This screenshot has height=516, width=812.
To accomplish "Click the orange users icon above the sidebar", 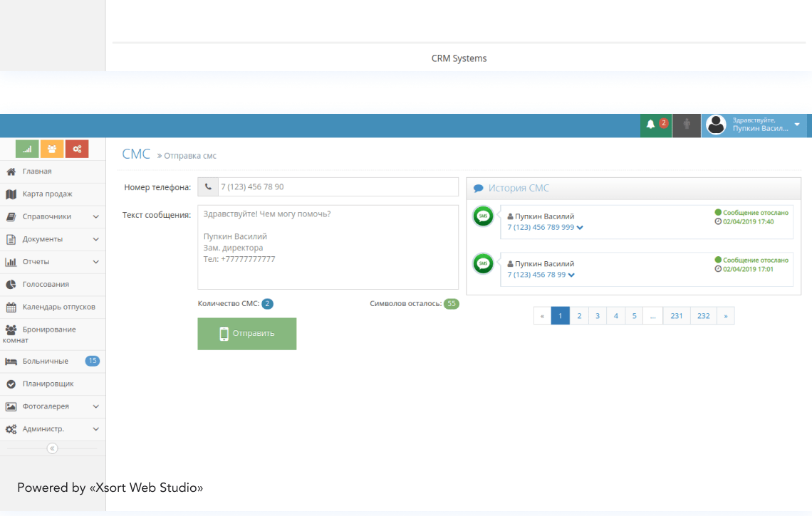I will [51, 149].
